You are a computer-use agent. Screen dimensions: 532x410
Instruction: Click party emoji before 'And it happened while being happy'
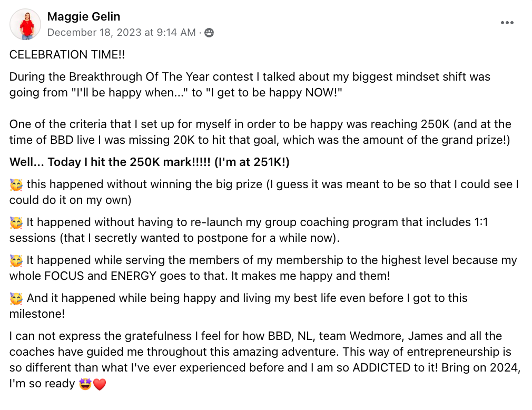coord(16,299)
